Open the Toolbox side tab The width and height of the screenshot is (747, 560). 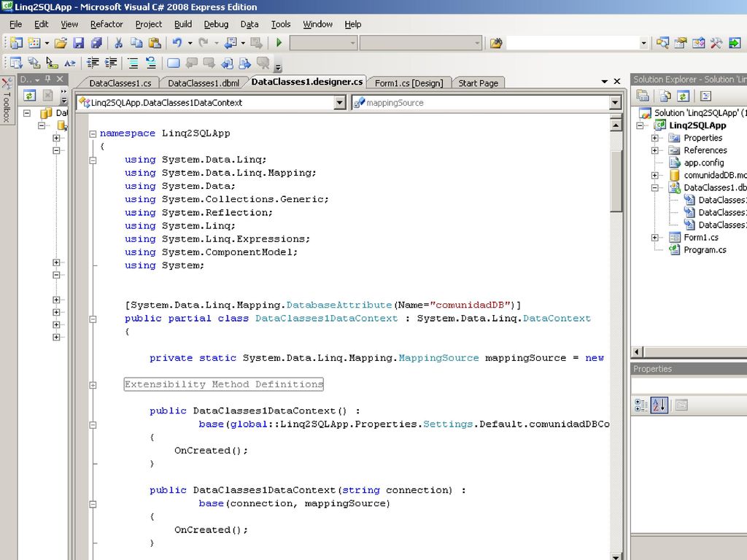7,101
